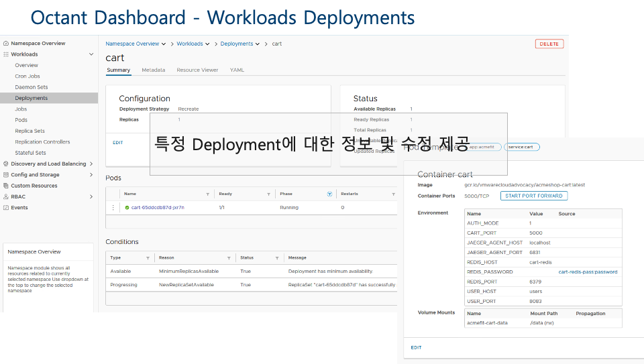
Task: Open the cart-redis-pass:password source link
Action: tap(588, 272)
